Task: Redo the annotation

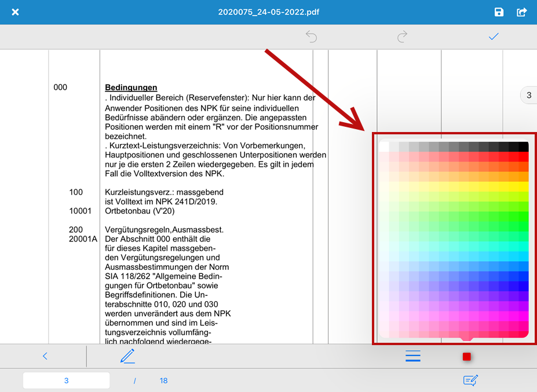Action: (402, 36)
